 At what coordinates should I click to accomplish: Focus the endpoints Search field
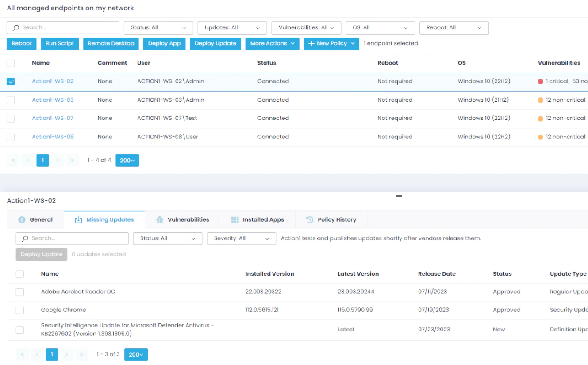click(x=63, y=27)
